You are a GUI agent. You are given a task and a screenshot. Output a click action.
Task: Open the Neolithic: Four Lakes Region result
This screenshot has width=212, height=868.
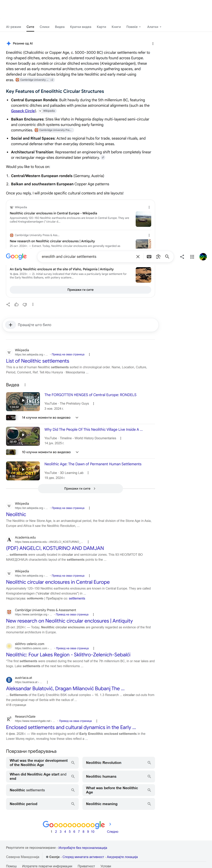coord(68,655)
